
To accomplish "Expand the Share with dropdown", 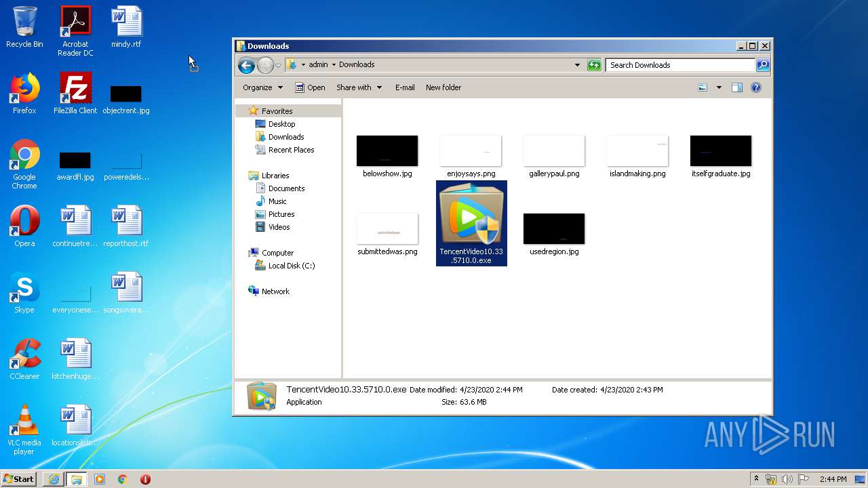I will coord(359,87).
